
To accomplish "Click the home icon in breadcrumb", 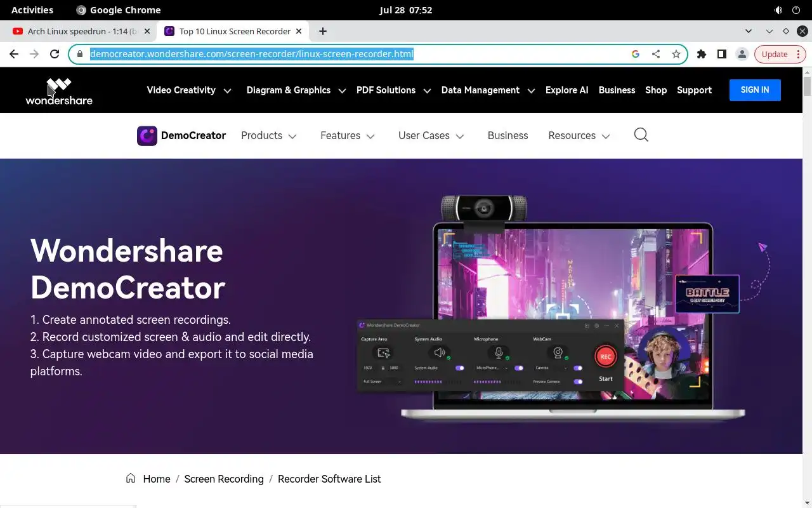I will pos(131,478).
